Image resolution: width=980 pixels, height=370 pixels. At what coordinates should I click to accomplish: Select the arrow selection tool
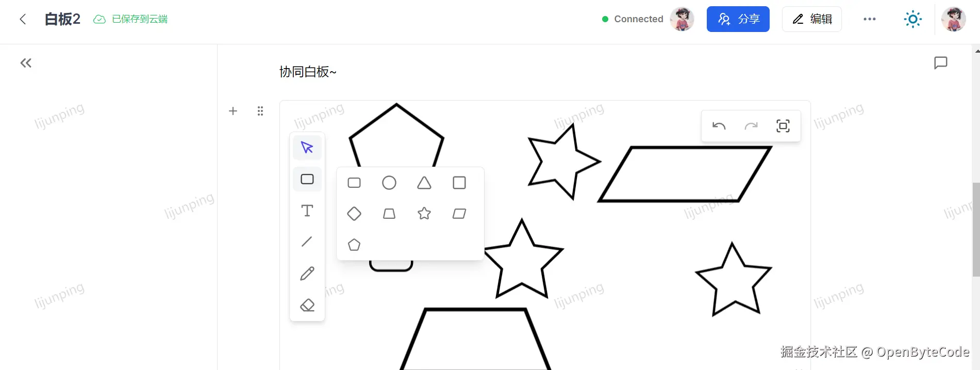307,148
